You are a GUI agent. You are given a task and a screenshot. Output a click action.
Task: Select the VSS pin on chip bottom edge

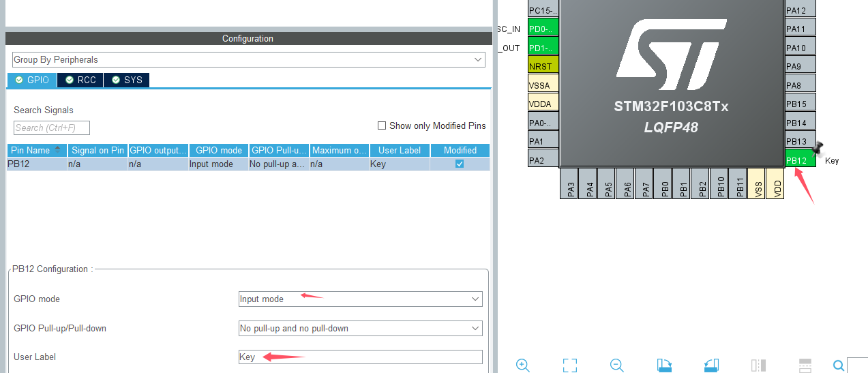757,183
